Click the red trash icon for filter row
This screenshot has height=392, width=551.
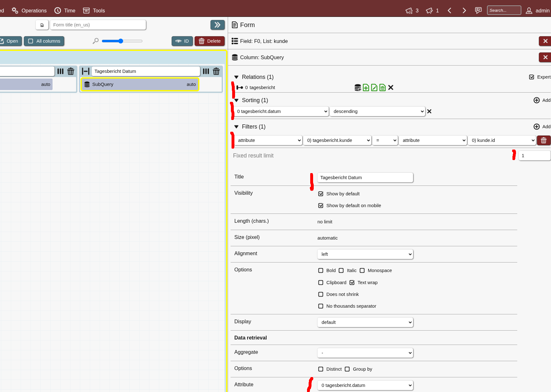click(544, 140)
